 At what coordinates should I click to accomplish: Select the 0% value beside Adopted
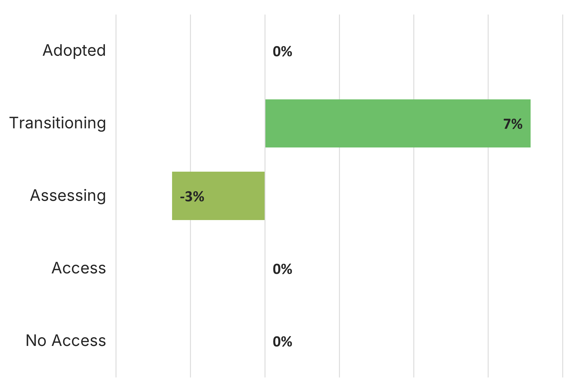(282, 52)
